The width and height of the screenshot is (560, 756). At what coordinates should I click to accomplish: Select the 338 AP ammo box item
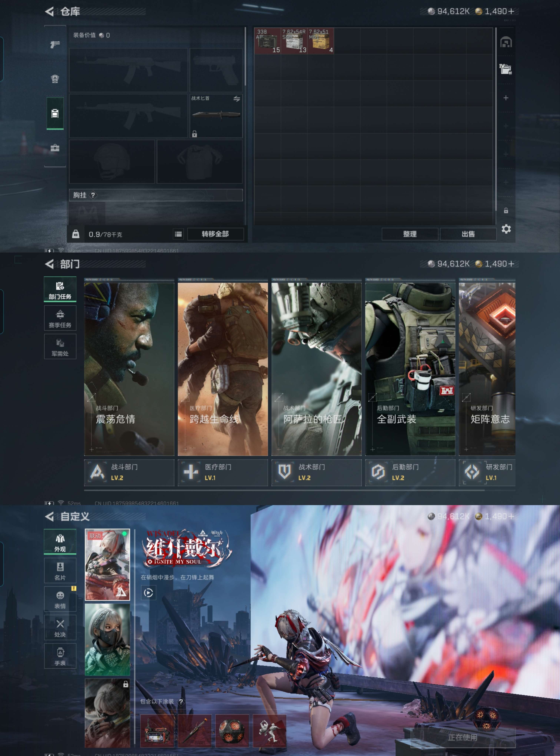pyautogui.click(x=267, y=41)
